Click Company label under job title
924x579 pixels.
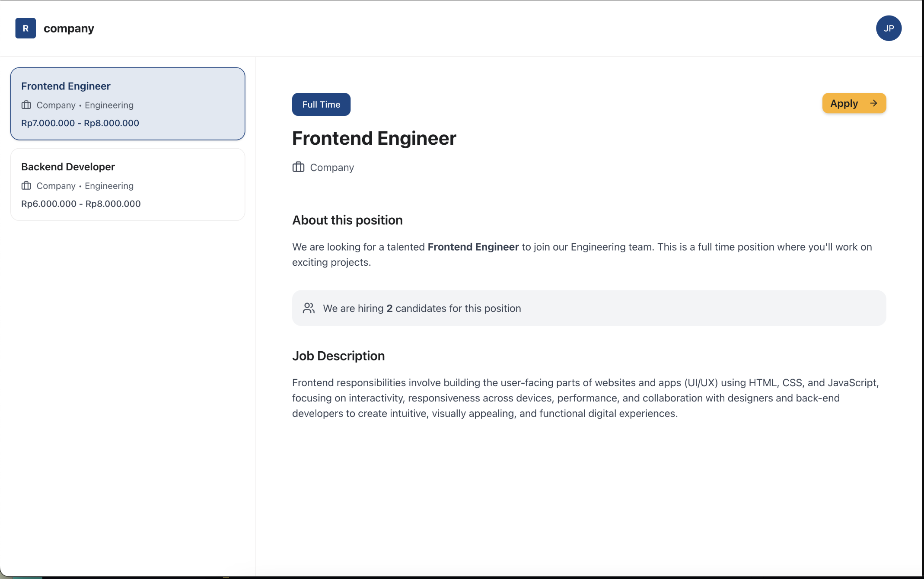332,168
